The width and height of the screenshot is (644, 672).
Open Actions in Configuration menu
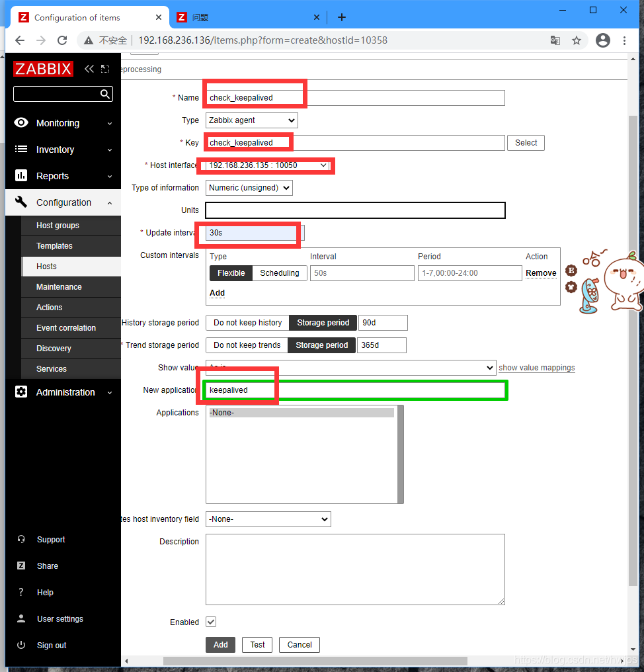click(71, 308)
